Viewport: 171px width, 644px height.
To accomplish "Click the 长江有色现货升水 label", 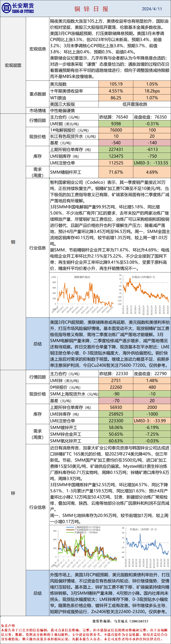I will click(73, 137).
